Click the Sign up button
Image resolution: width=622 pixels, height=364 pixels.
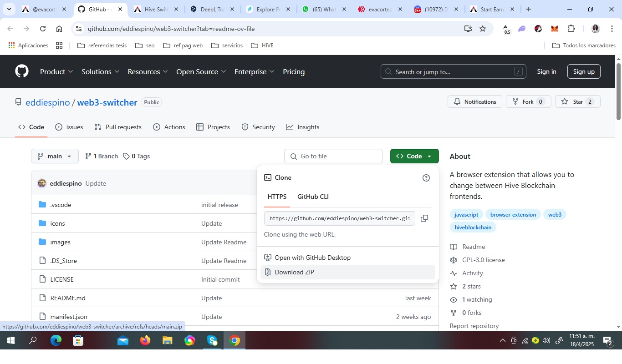pyautogui.click(x=583, y=71)
